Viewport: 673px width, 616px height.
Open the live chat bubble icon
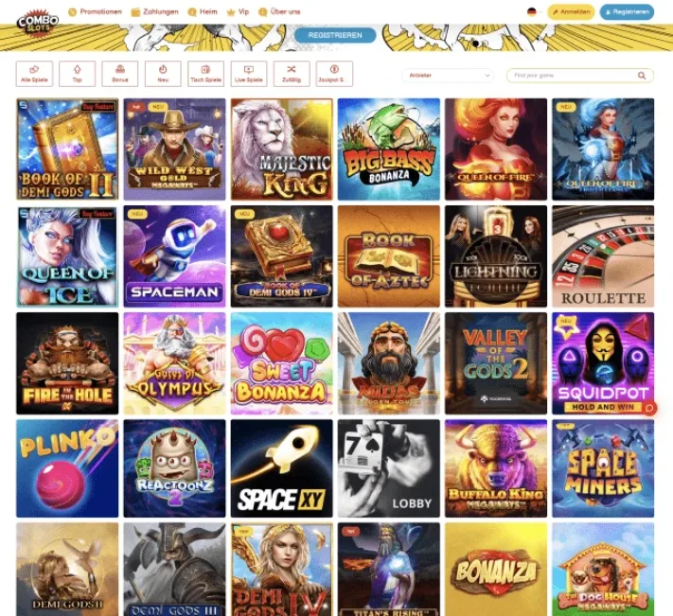(x=649, y=408)
